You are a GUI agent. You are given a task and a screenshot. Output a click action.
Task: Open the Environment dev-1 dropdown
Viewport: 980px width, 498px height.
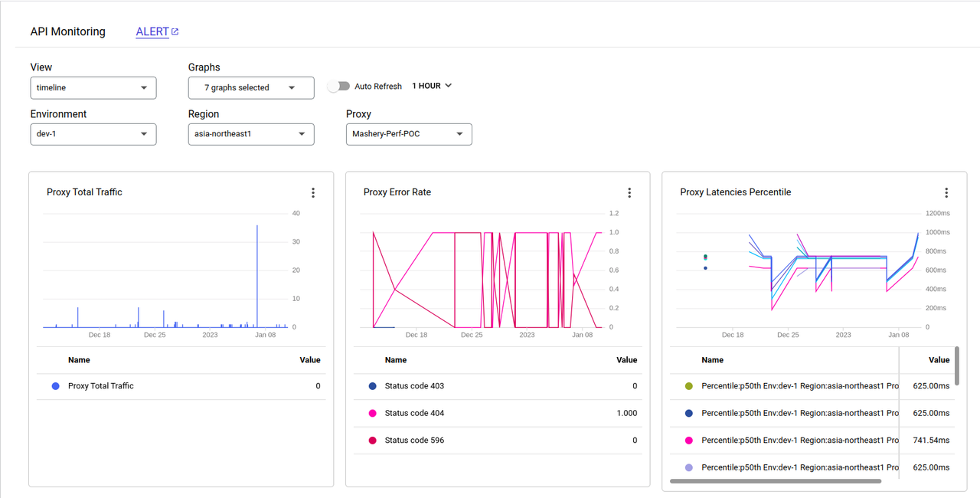click(93, 134)
